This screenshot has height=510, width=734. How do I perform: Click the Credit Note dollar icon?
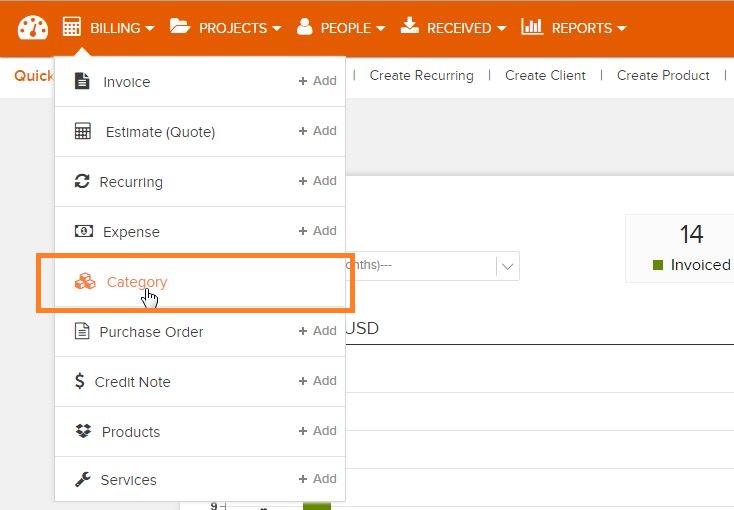[80, 382]
